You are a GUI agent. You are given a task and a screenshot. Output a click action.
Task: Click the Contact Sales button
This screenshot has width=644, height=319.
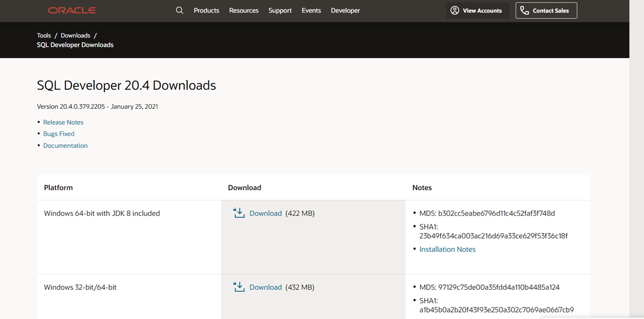(x=546, y=10)
